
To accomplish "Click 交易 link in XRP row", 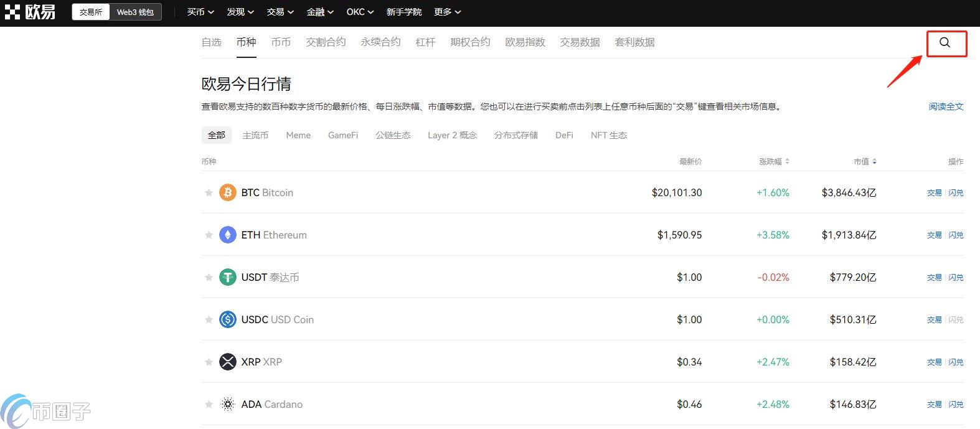I will tap(935, 362).
